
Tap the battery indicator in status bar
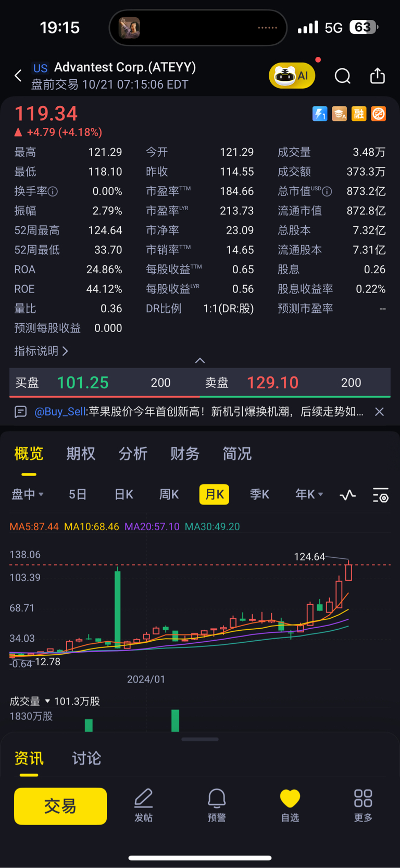click(x=364, y=27)
